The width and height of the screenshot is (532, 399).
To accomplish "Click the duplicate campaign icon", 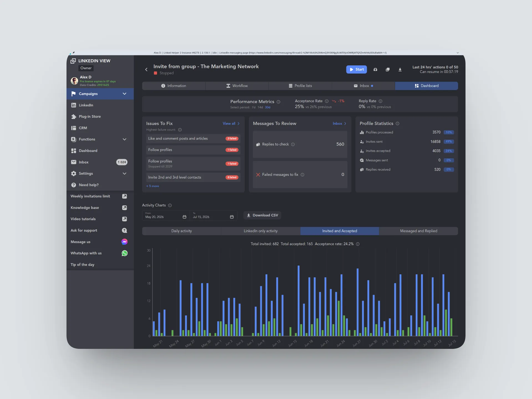I will coord(388,70).
